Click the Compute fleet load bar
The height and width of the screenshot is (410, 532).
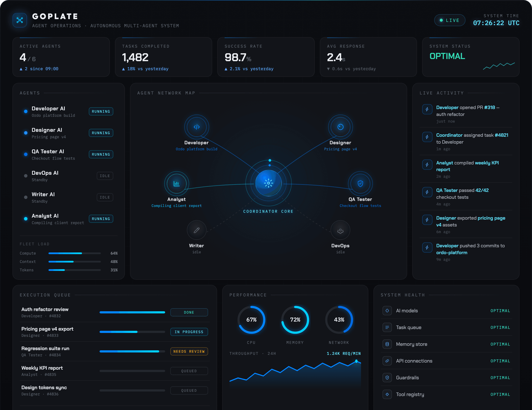74,253
